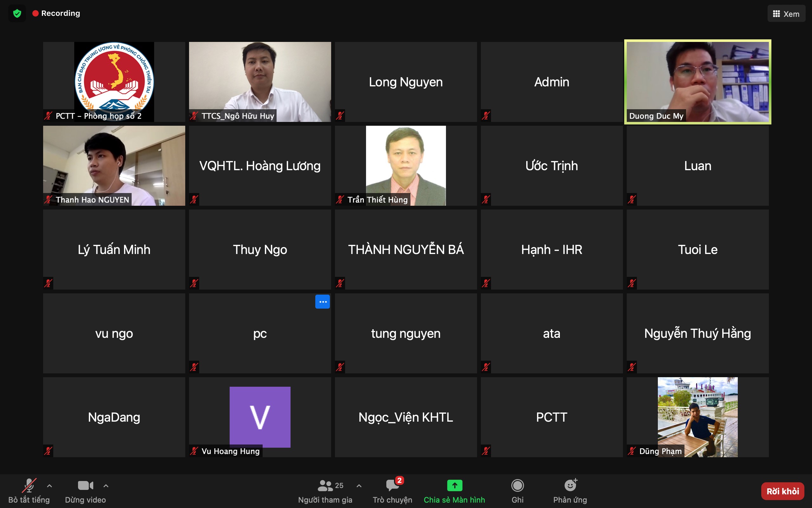Click the ata participant name
The width and height of the screenshot is (812, 508).
point(552,334)
